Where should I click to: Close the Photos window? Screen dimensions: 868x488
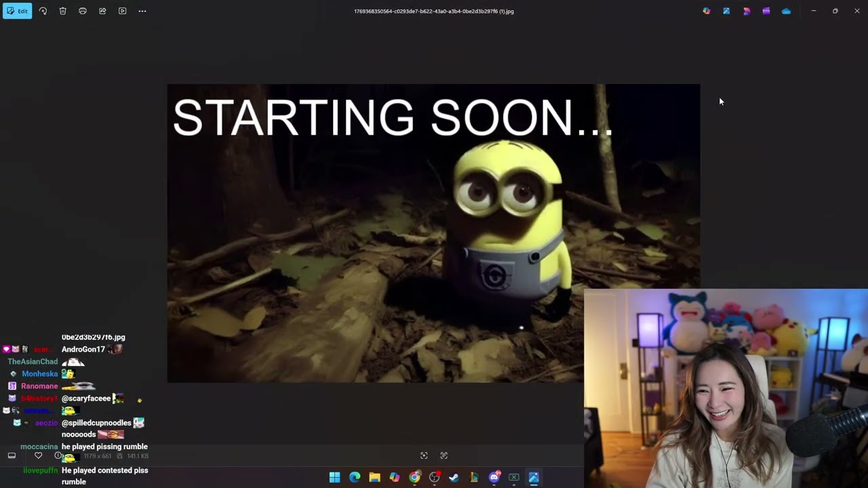[857, 11]
